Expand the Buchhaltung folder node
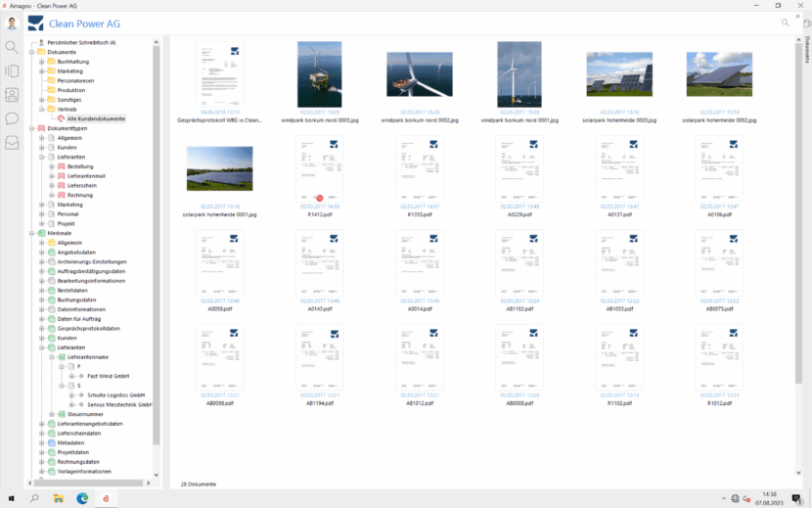The height and width of the screenshot is (508, 812). [x=42, y=62]
